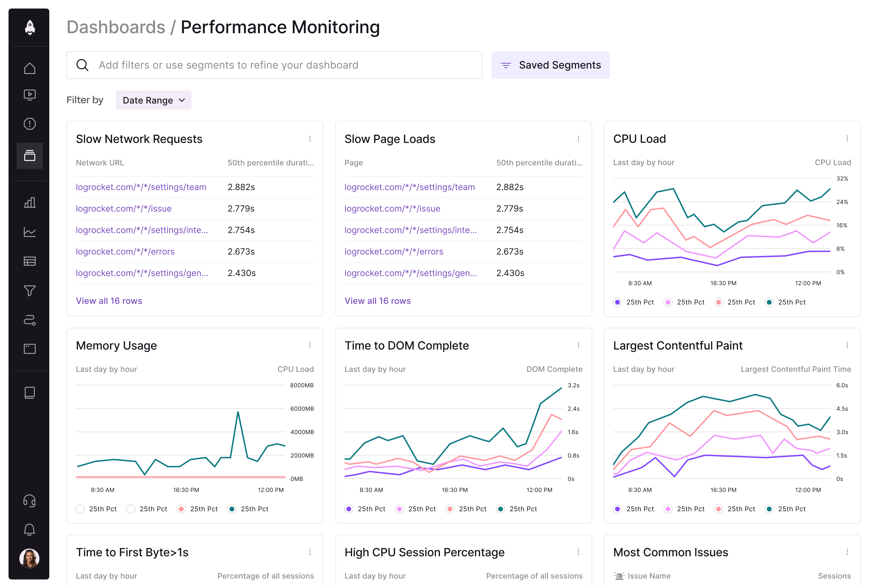Toggle the purple legend series in CPU Load
This screenshot has width=880, height=588.
(617, 302)
